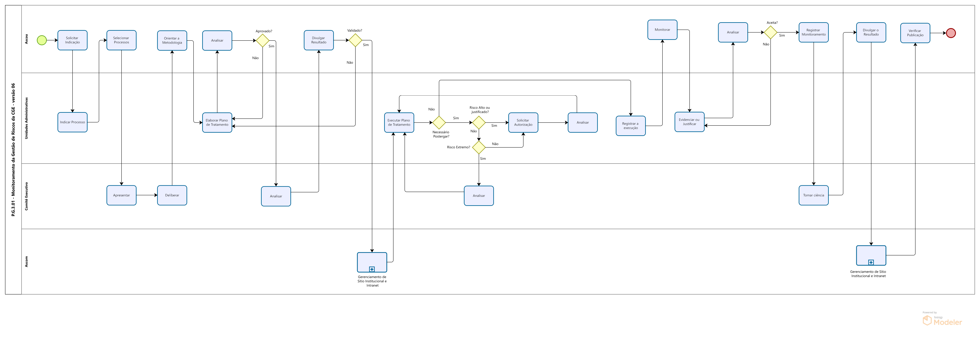The width and height of the screenshot is (980, 351).
Task: Select the 'Divulgar o Resultado' task
Action: click(x=871, y=32)
